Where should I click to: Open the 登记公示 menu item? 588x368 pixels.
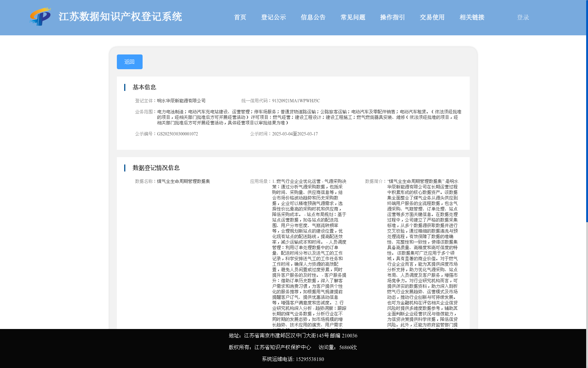(x=273, y=17)
